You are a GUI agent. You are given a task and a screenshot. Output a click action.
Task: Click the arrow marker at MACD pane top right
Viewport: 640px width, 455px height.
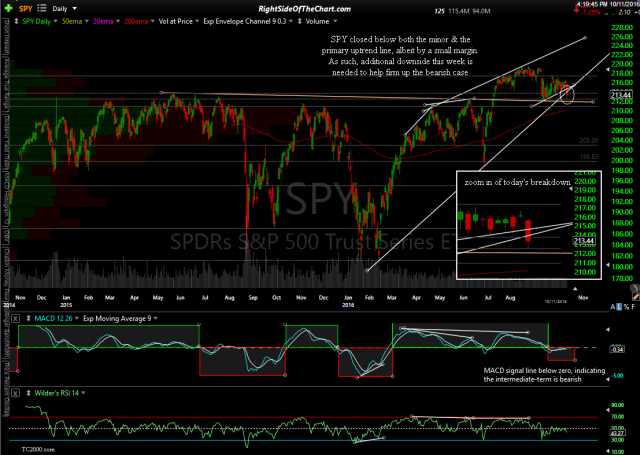tap(608, 329)
